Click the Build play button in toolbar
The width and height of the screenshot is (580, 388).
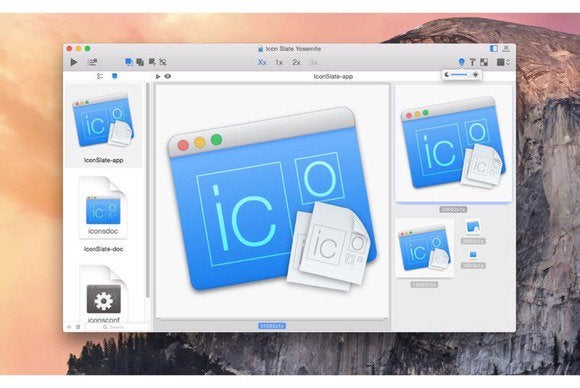pyautogui.click(x=74, y=62)
